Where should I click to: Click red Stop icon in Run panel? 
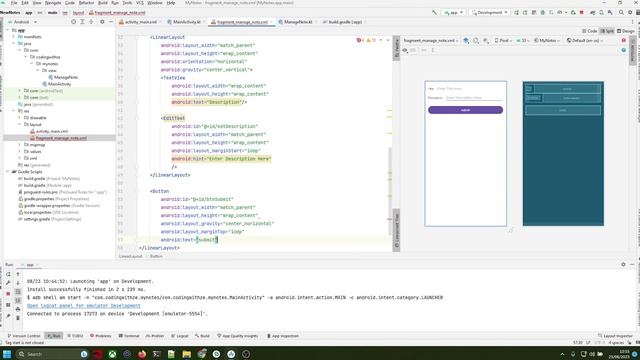(x=8, y=293)
